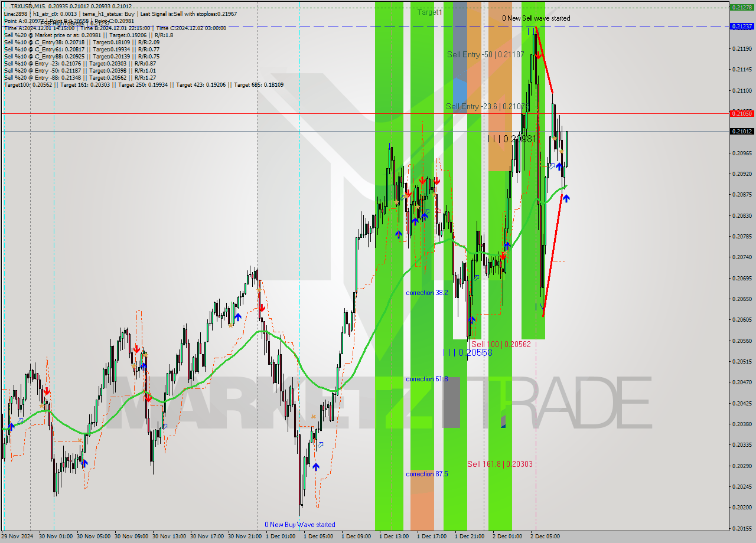Select the 'I I I 0.20981' chart label
Image resolution: width=756 pixels, height=543 pixels.
click(512, 139)
